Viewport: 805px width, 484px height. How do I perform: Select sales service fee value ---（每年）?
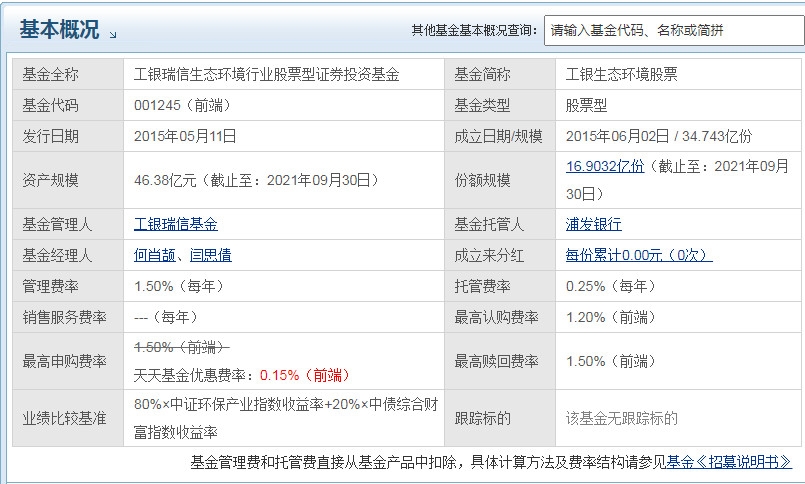166,317
